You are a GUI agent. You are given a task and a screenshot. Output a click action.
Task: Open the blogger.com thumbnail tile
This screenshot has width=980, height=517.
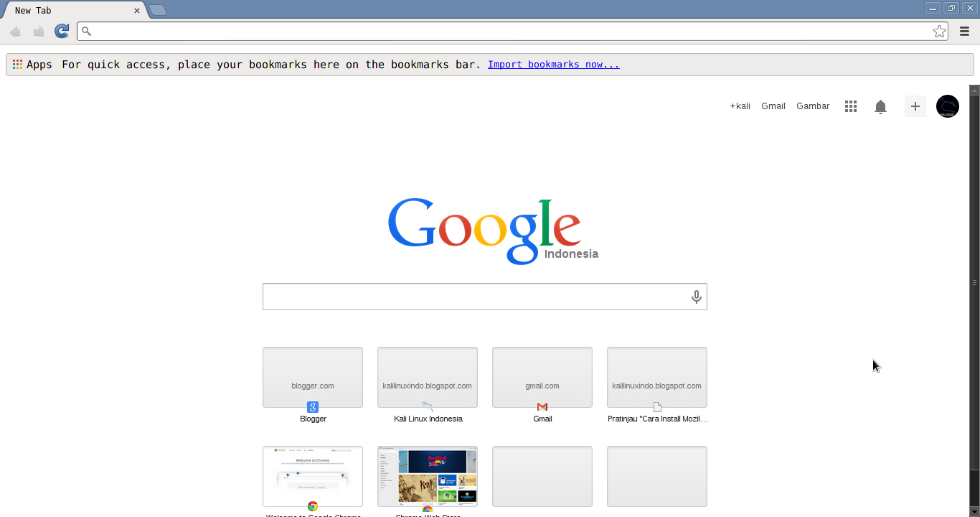[313, 377]
